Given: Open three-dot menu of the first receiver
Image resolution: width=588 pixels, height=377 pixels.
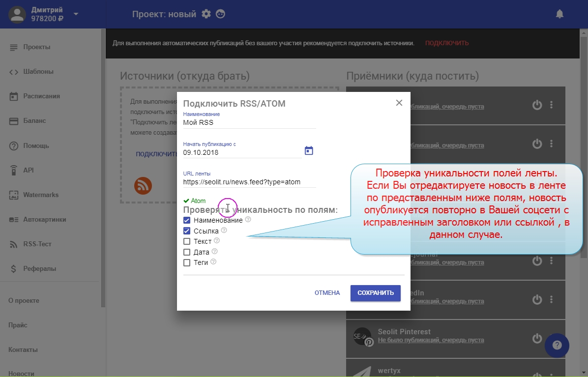Looking at the screenshot, I should (x=551, y=105).
